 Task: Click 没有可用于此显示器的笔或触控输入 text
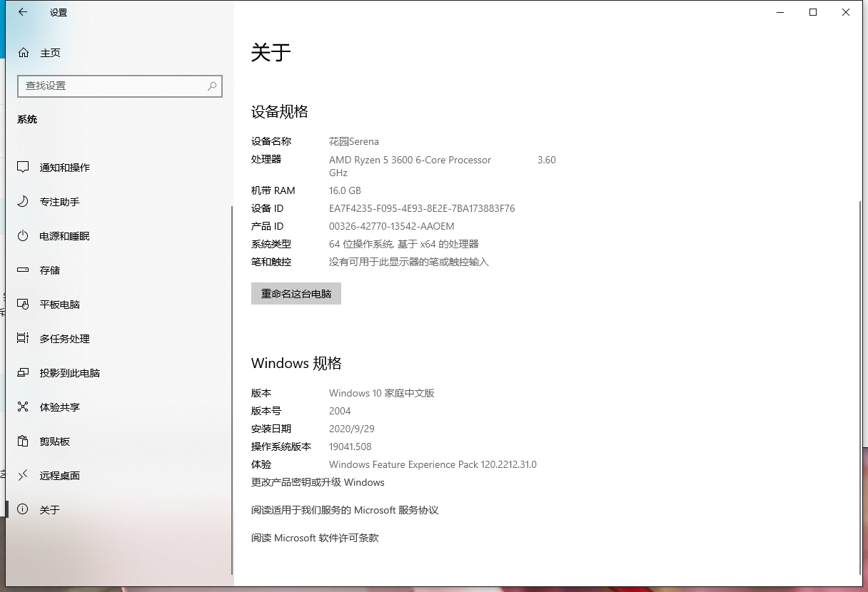pos(409,262)
